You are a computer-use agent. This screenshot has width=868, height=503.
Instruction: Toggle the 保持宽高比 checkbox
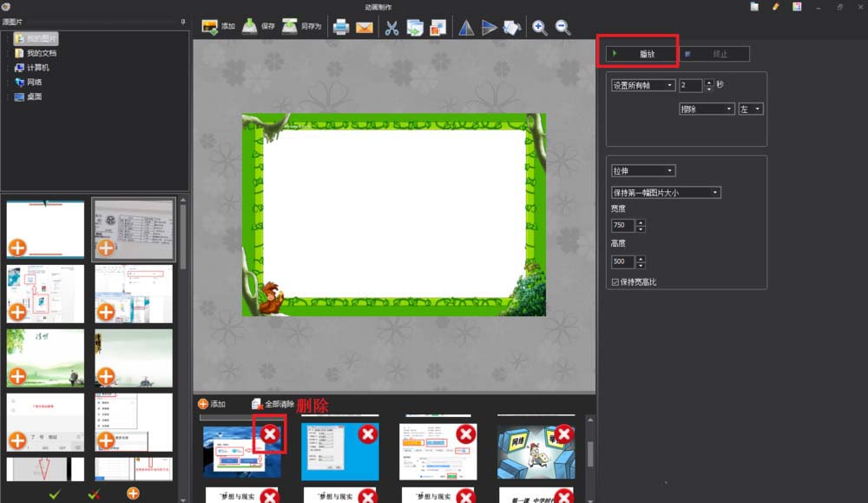pyautogui.click(x=615, y=282)
